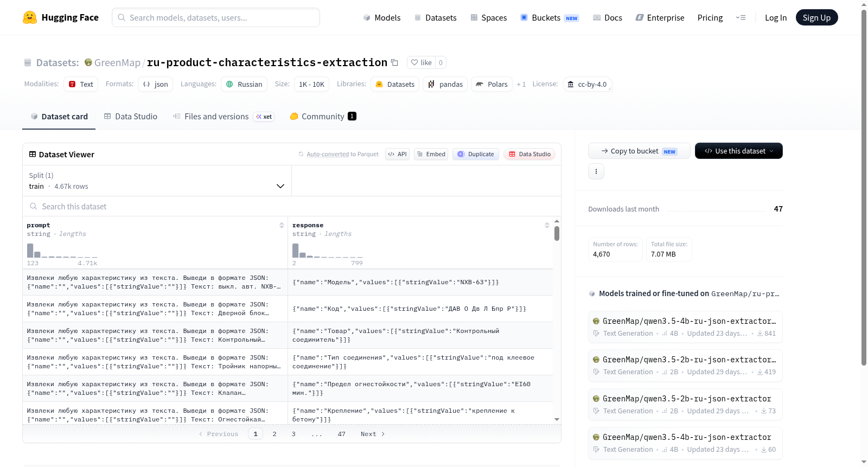Expand the navigation overflow menu icon
This screenshot has width=868, height=467.
pos(741,17)
